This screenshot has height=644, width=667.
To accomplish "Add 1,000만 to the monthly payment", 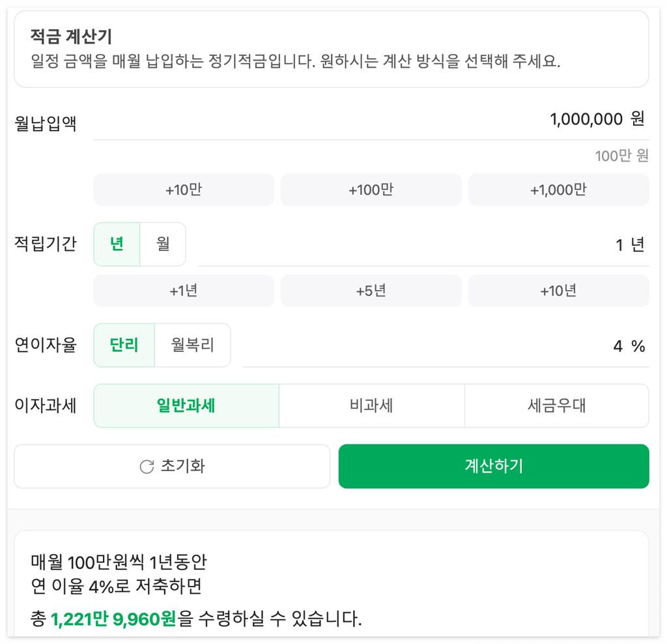I will (x=558, y=190).
